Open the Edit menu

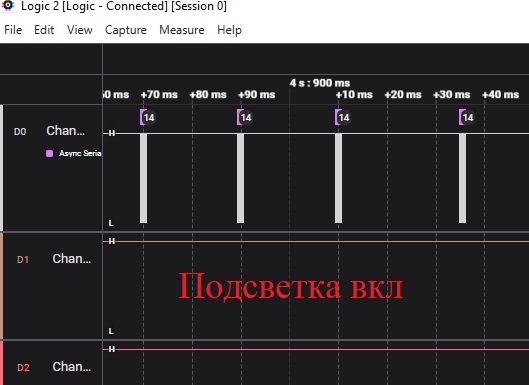tap(44, 30)
